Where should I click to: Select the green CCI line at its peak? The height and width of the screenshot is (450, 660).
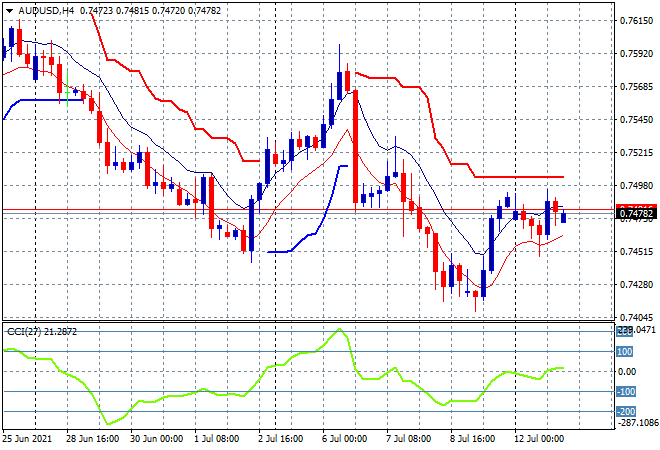pyautogui.click(x=340, y=329)
